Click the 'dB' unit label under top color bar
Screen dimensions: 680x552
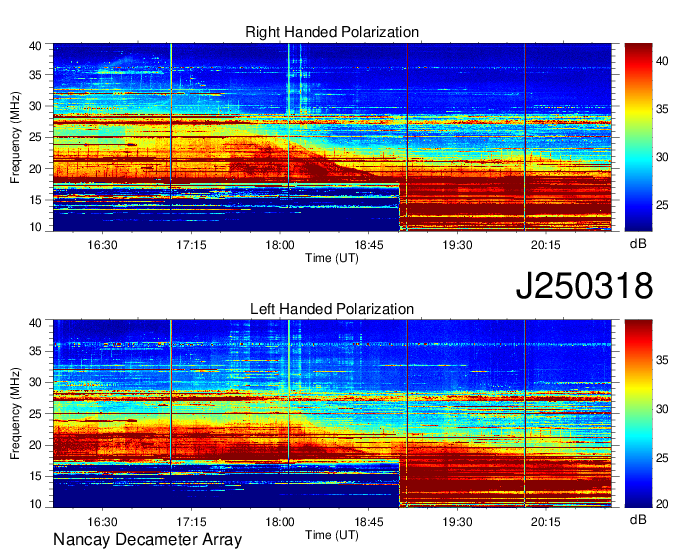point(638,243)
